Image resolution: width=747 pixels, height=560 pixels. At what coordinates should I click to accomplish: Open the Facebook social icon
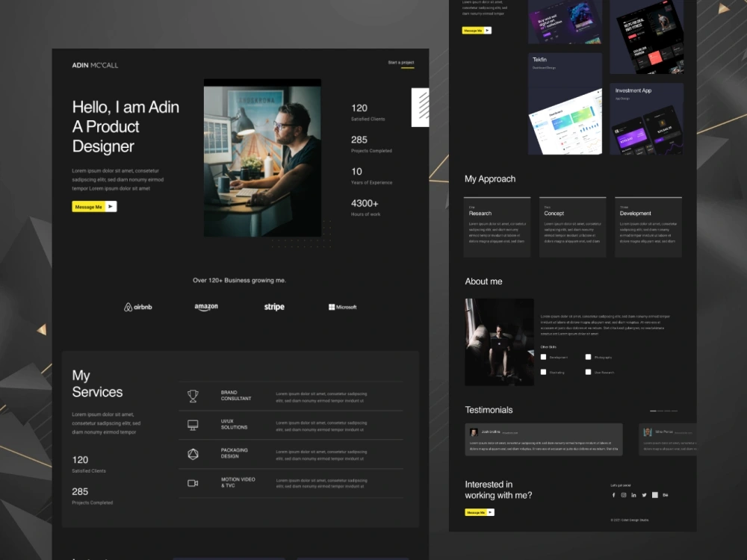point(613,495)
